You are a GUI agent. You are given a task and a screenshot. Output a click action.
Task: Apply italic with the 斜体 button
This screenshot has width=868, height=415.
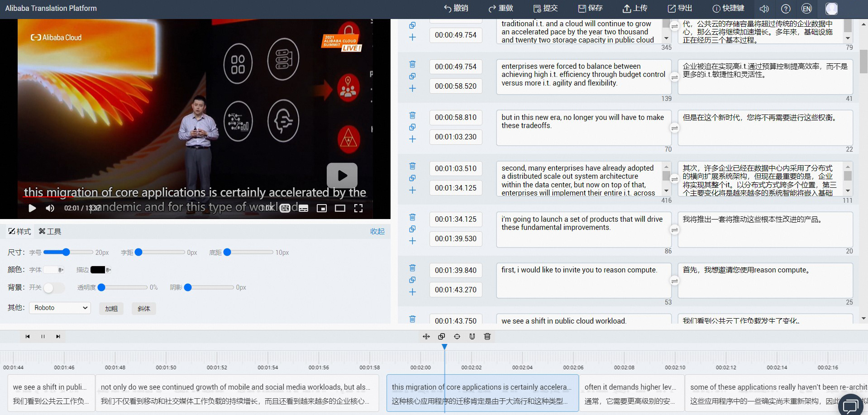(144, 309)
